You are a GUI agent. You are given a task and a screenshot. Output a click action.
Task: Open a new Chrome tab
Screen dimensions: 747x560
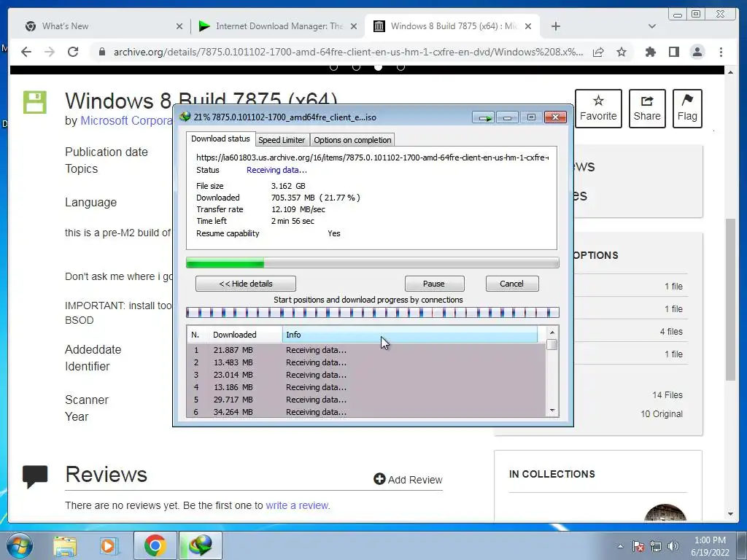pyautogui.click(x=555, y=26)
